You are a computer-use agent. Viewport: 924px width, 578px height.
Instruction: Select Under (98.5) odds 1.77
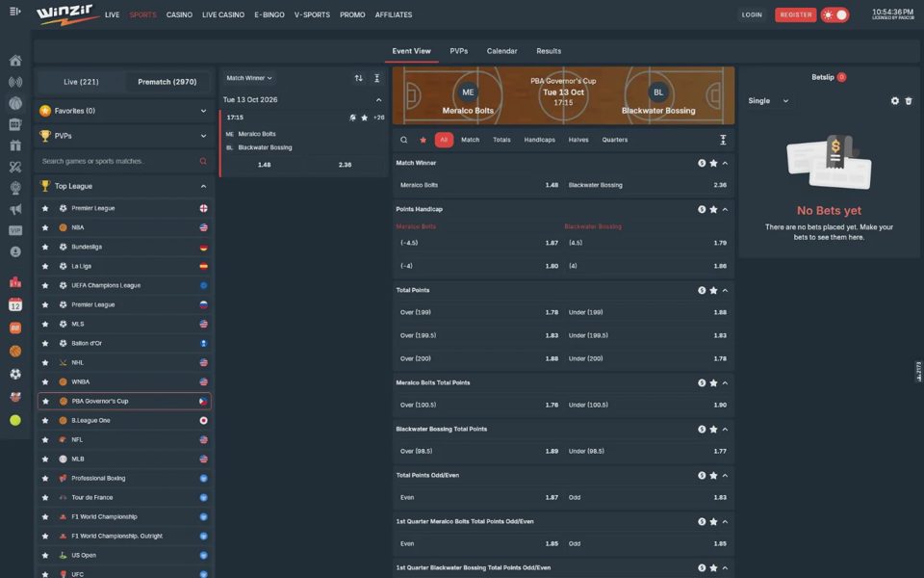[x=647, y=451]
